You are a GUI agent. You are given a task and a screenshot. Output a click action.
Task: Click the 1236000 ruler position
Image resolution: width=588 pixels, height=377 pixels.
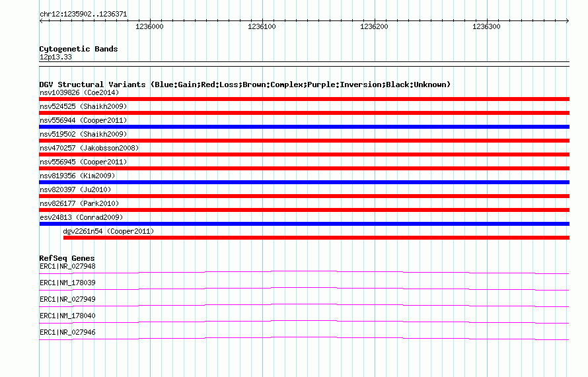149,26
